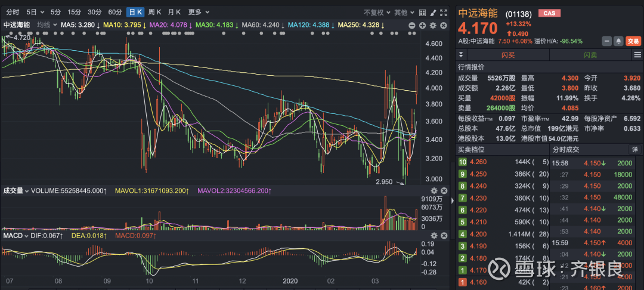Screen dimensions: 644x290
Task: Collapse the quote panel with left arrow
Action: click(x=453, y=200)
